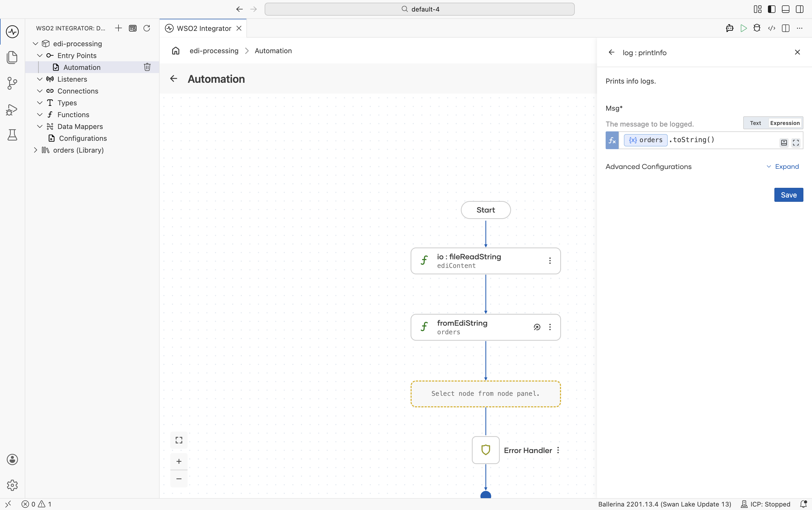
Task: Expand Advanced Configurations section
Action: pyautogui.click(x=783, y=167)
